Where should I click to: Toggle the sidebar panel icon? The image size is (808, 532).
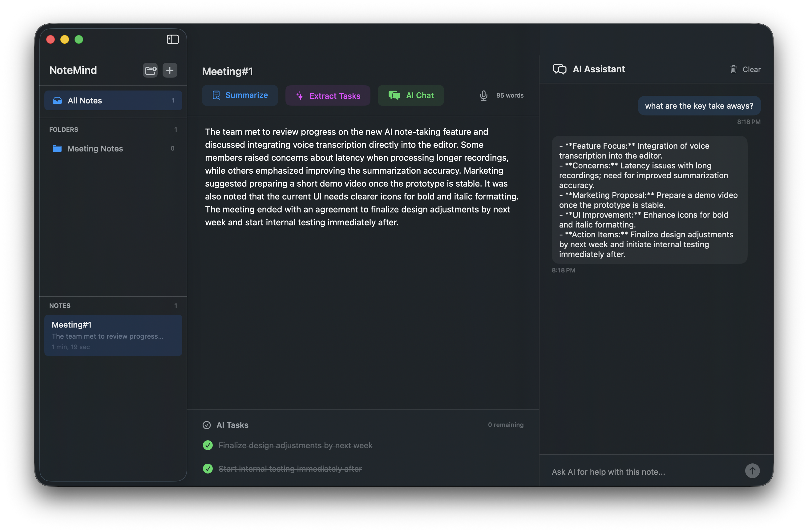click(x=172, y=39)
